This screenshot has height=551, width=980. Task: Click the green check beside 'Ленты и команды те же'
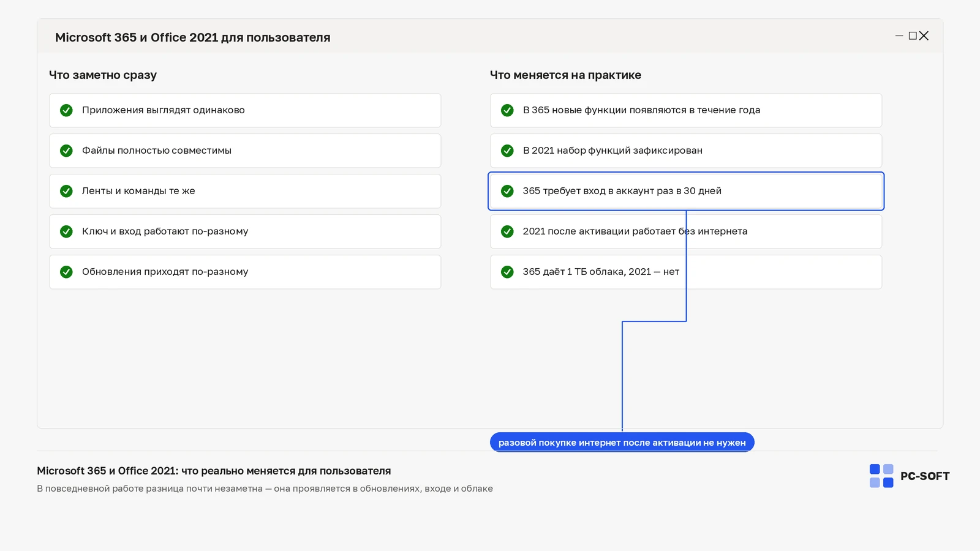pos(66,191)
